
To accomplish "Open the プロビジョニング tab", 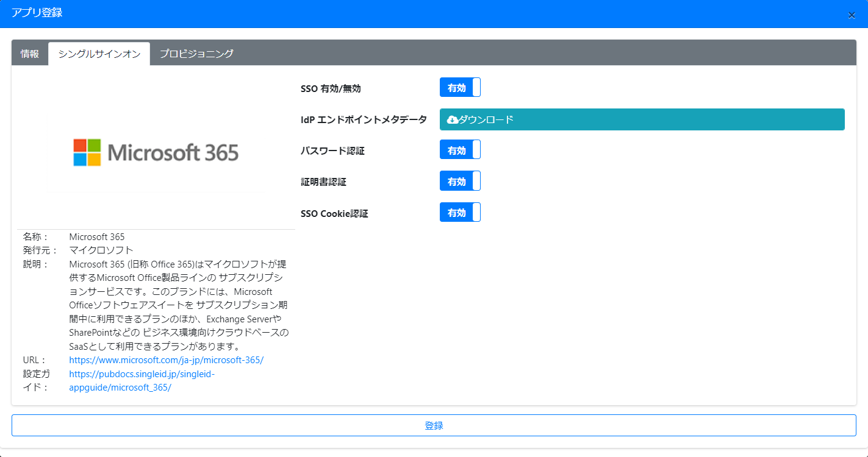I will coord(196,54).
